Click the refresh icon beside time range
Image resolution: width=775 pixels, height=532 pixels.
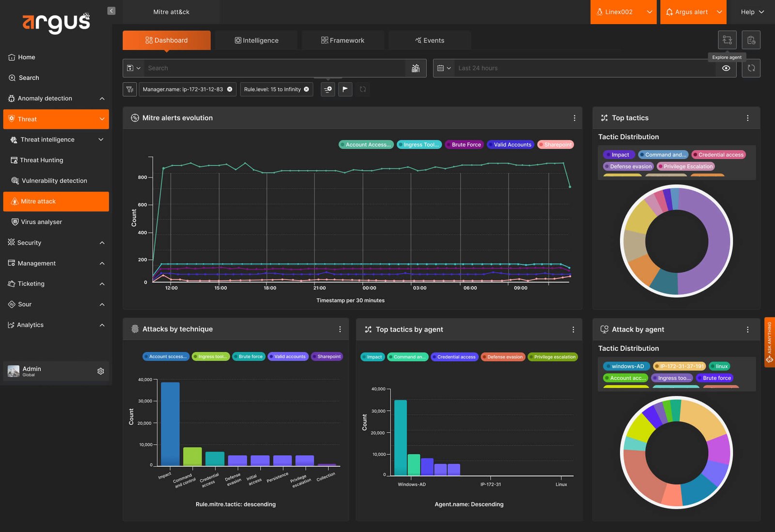tap(751, 68)
